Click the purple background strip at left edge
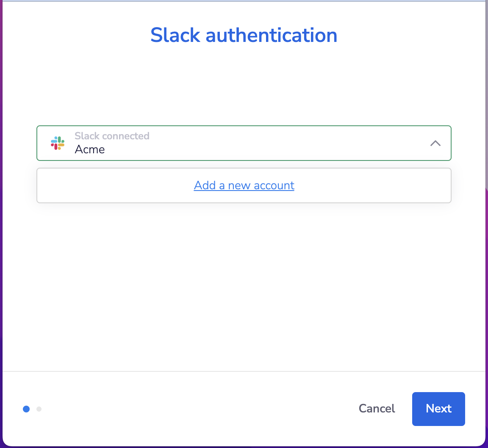Screen dimensions: 488x448 click(x=1, y=254)
